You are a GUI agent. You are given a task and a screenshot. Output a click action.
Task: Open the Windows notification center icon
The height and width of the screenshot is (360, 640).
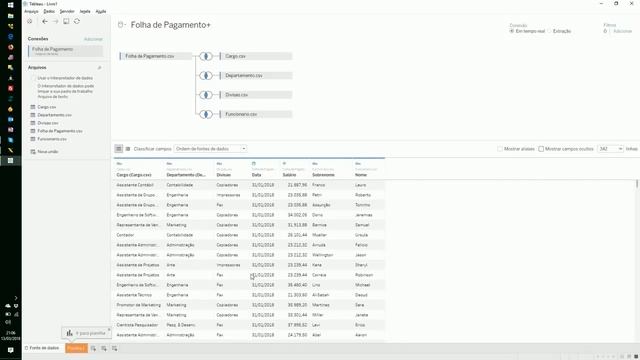(x=11, y=350)
